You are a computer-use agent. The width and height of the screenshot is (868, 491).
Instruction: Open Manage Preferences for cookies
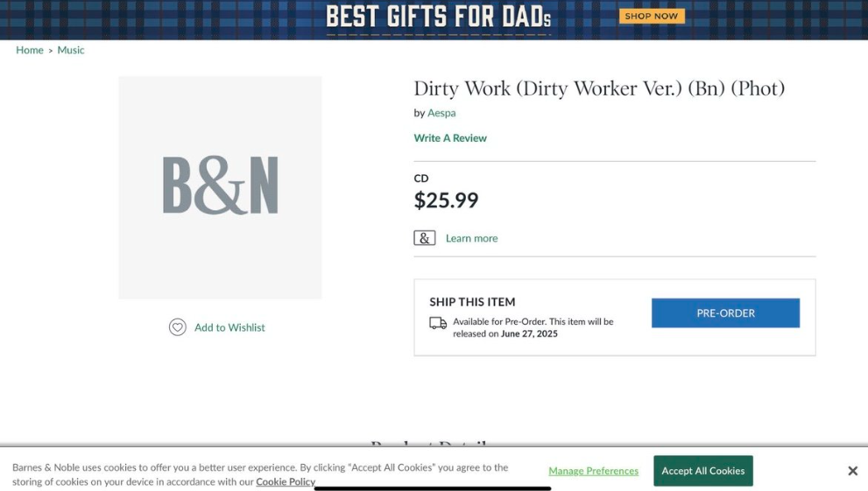coord(594,471)
